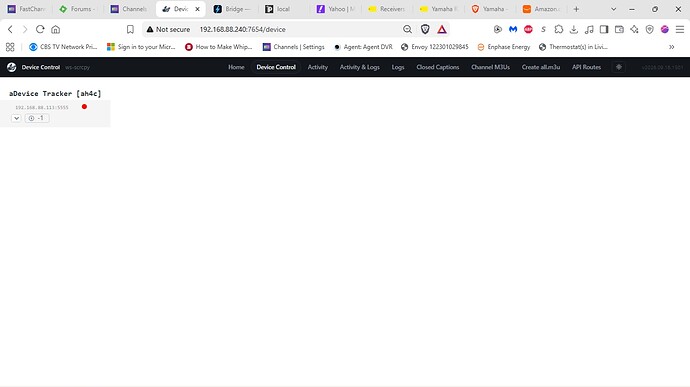Show more bookmarks chevron
690x387 pixels.
point(672,47)
